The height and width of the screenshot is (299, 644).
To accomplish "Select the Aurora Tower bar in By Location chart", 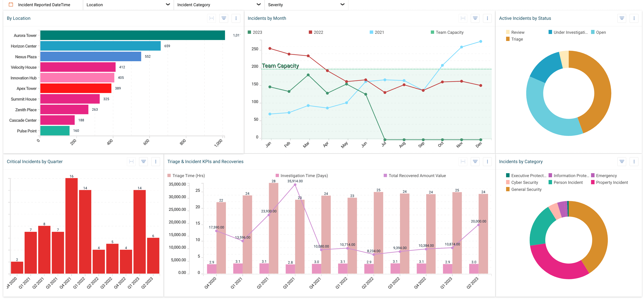I will [132, 35].
